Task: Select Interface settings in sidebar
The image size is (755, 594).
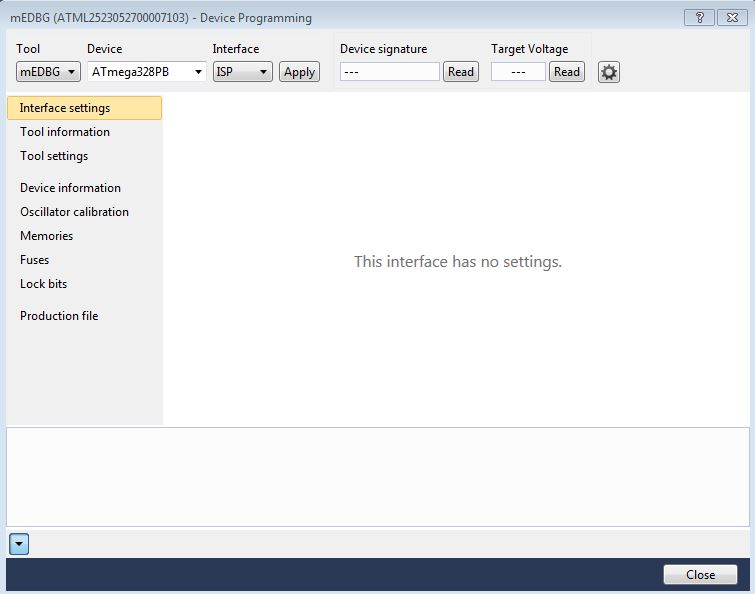Action: click(85, 108)
